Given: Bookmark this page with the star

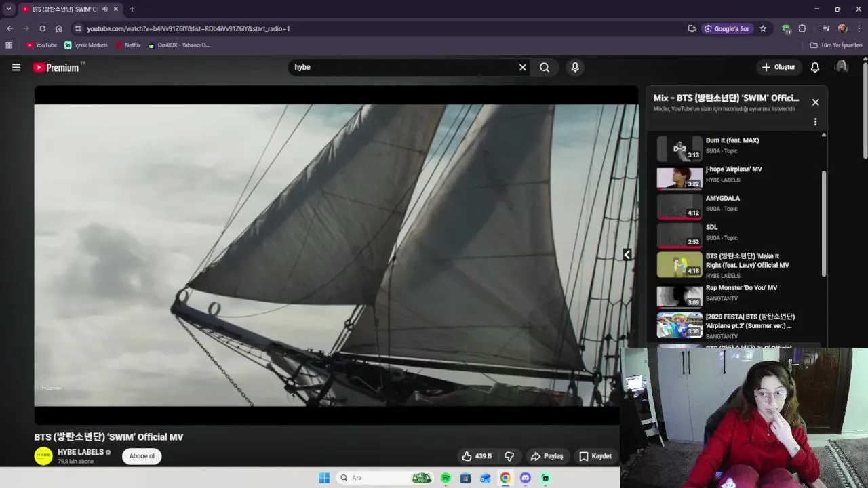Looking at the screenshot, I should [763, 28].
